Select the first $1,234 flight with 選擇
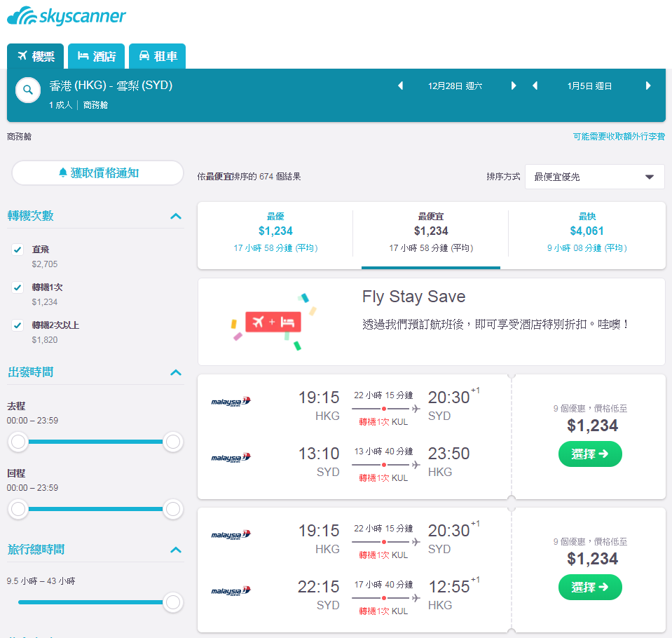The image size is (672, 638). pyautogui.click(x=590, y=454)
